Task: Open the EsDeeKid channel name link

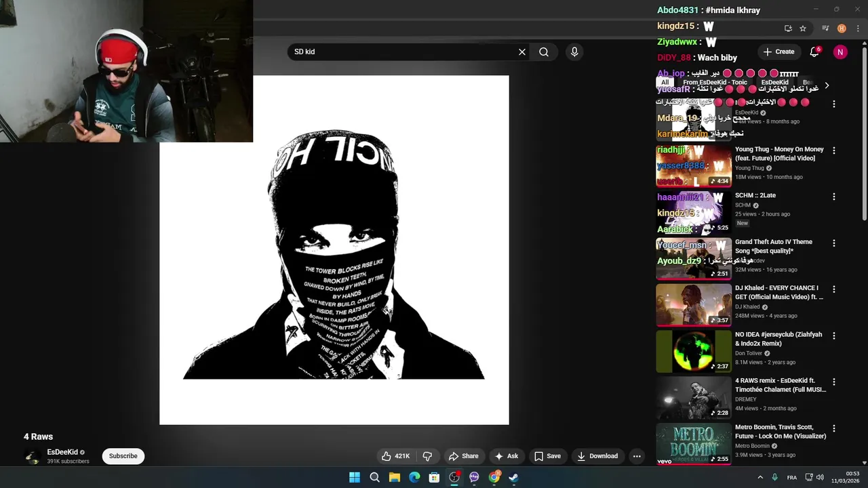Action: pos(62,452)
